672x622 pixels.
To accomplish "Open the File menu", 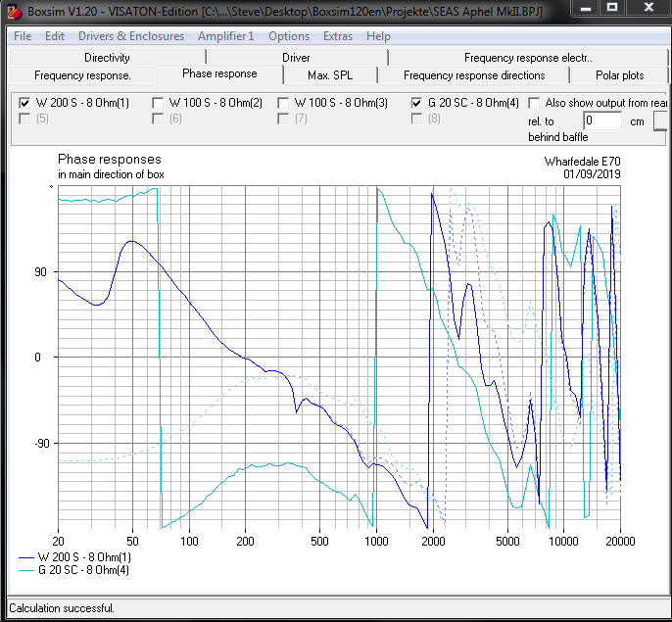I will pos(23,36).
